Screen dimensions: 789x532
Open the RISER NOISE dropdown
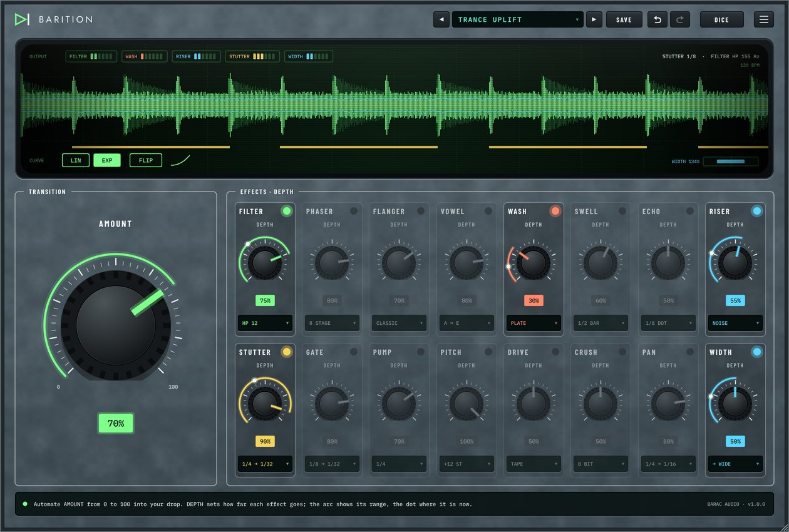735,323
